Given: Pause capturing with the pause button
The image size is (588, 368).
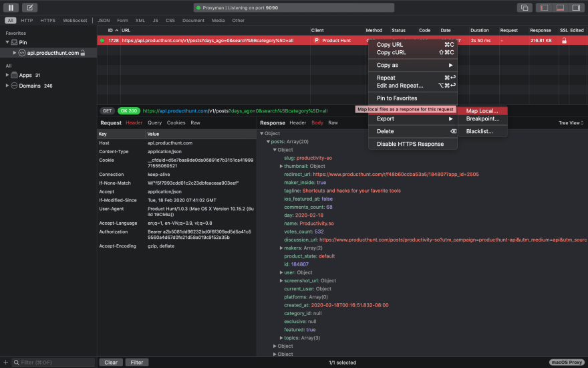Looking at the screenshot, I should tap(11, 7).
